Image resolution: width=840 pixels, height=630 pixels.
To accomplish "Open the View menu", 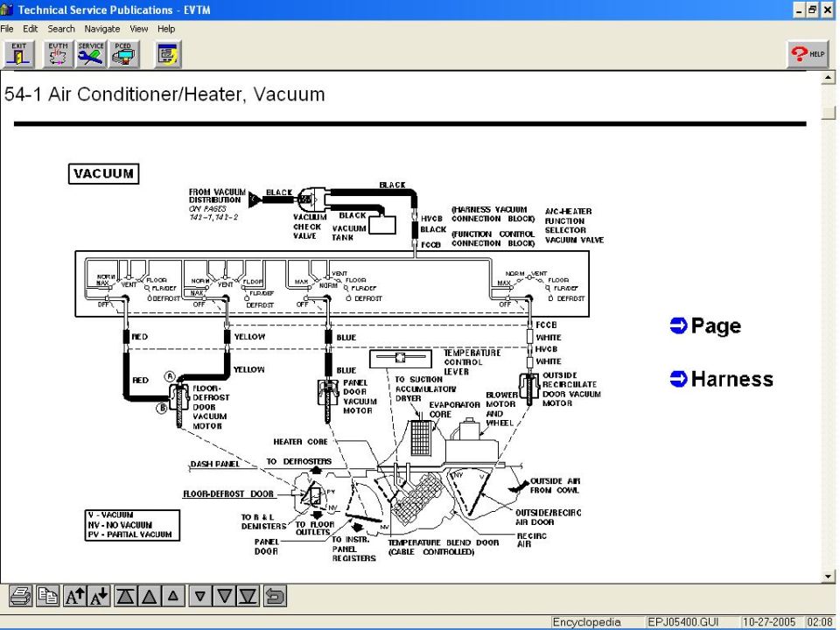I will (x=139, y=29).
